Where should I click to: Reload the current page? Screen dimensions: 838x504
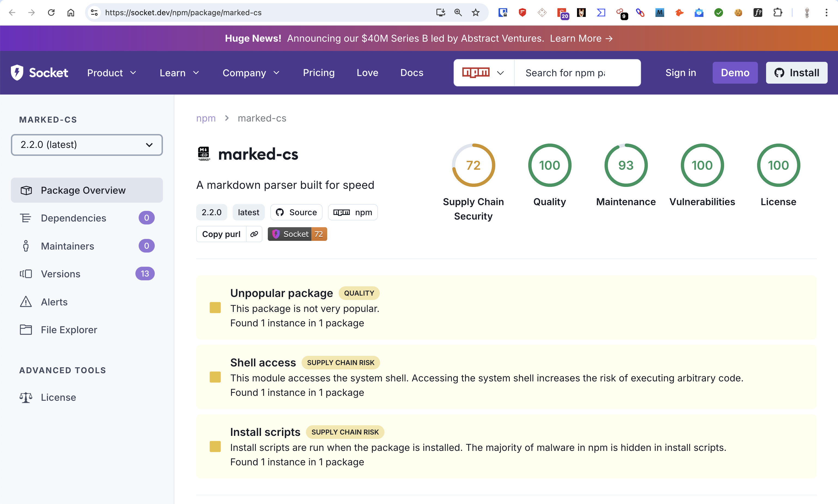click(51, 13)
